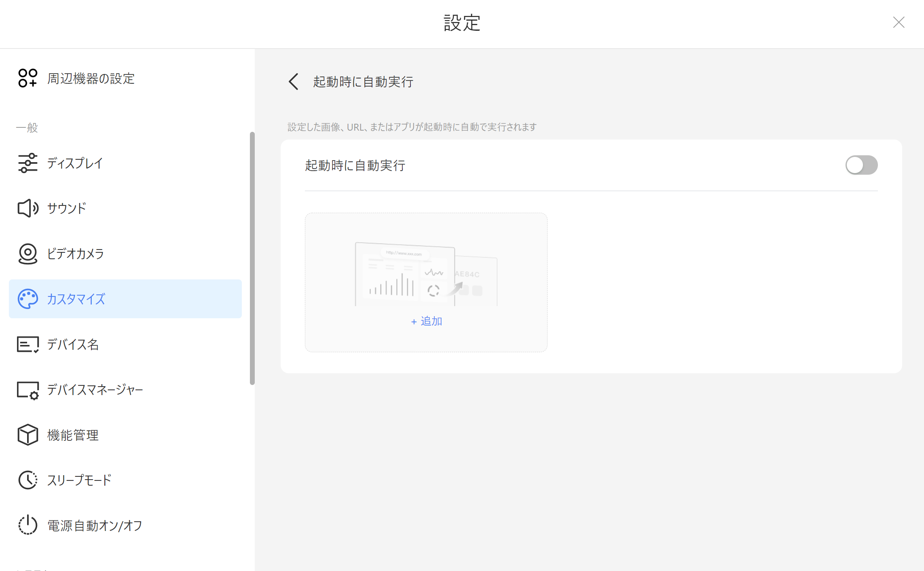The height and width of the screenshot is (571, 924).
Task: Click the power auto on/off icon
Action: 27,525
